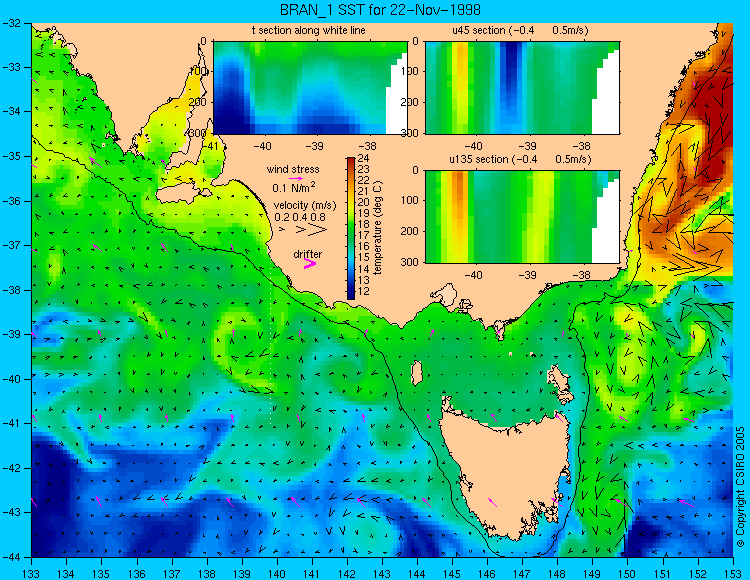Open the t section along white line inset
The image size is (750, 580).
coord(310,88)
